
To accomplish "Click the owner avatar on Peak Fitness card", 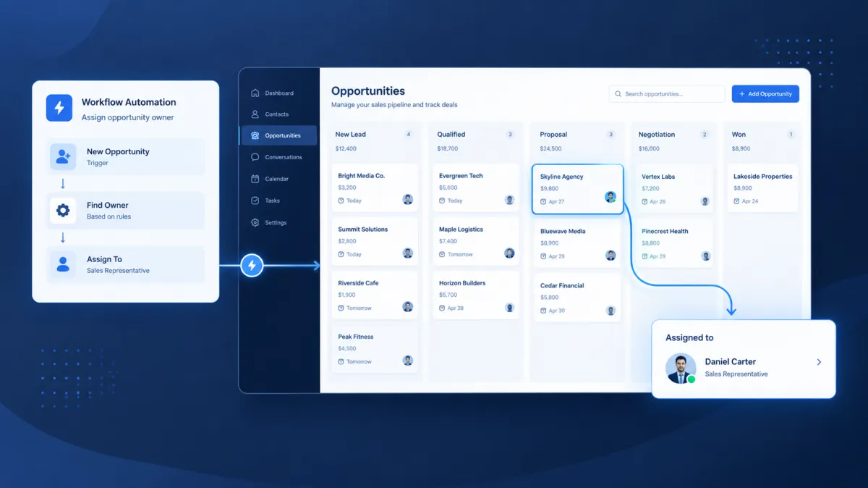I will tap(408, 360).
